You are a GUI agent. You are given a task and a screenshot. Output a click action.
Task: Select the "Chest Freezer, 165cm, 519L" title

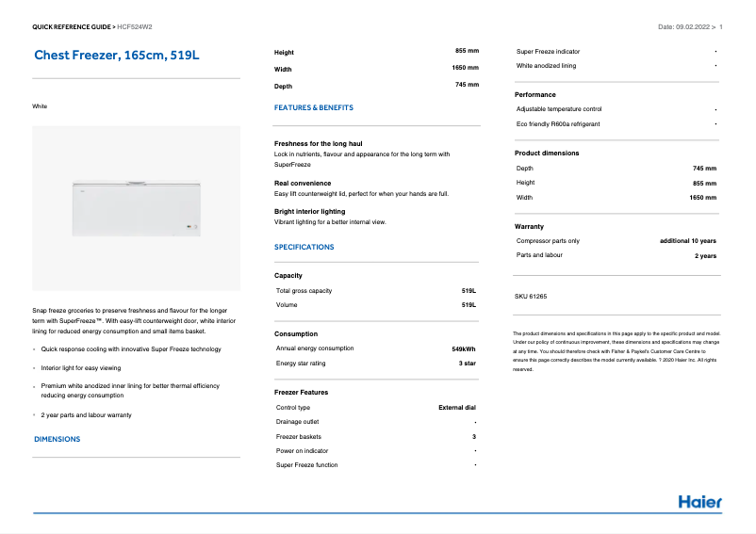116,56
